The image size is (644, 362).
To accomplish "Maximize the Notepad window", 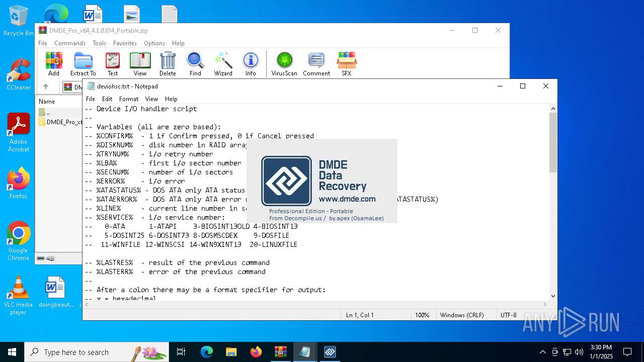I will pos(523,86).
